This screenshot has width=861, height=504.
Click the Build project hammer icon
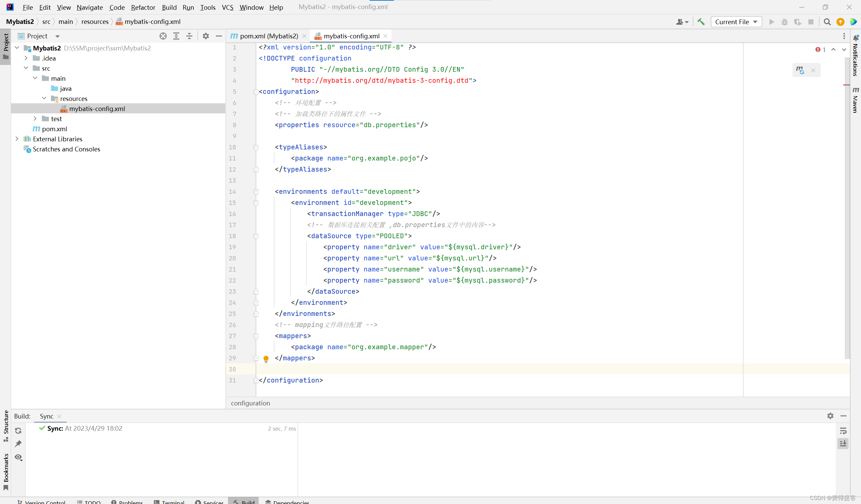click(701, 22)
